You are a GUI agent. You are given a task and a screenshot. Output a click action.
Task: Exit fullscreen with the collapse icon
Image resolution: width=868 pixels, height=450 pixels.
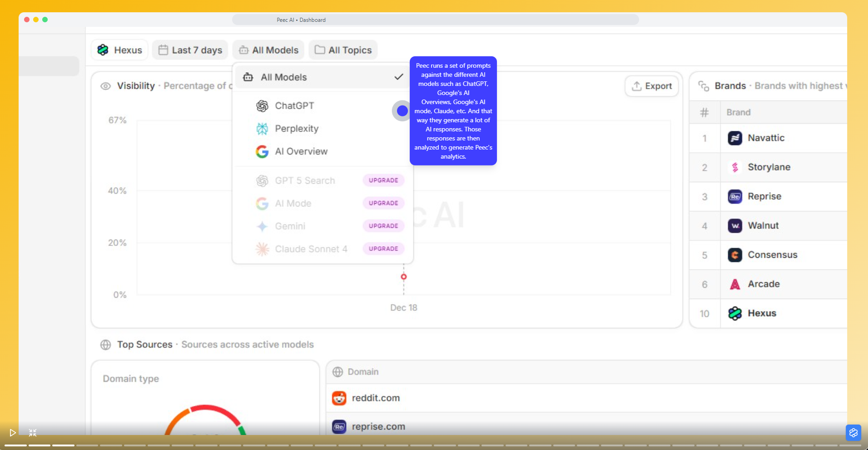point(33,433)
